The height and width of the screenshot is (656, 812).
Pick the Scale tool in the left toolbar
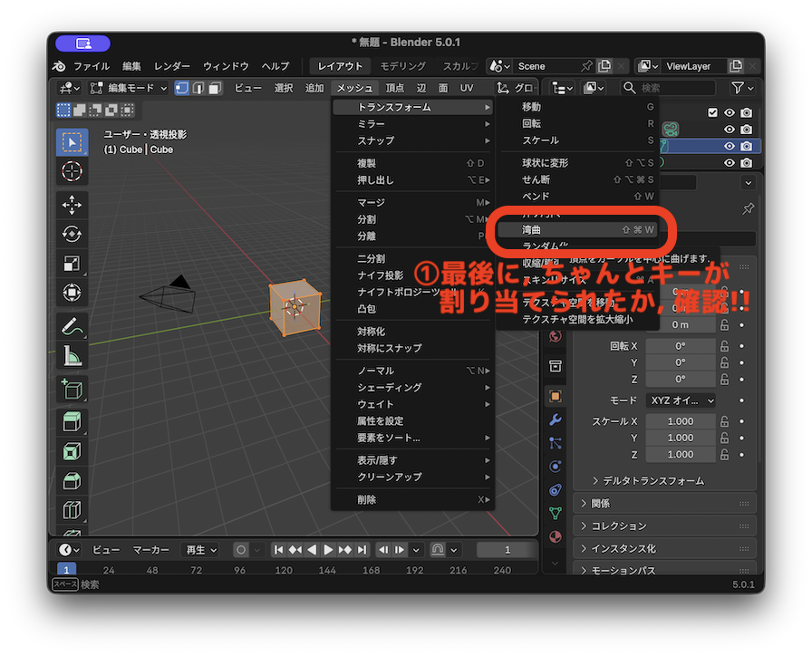[72, 263]
